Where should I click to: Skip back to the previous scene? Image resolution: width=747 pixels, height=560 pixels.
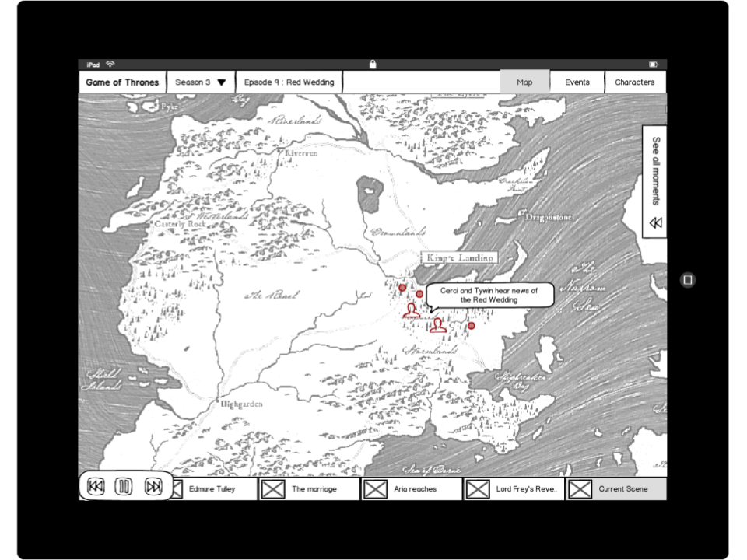pyautogui.click(x=96, y=486)
